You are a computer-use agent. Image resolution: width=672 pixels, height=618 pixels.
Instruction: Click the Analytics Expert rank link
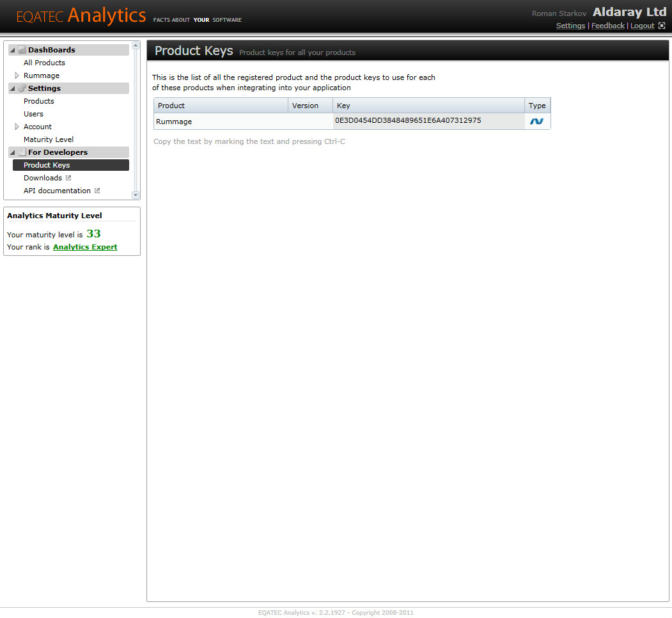coord(85,247)
